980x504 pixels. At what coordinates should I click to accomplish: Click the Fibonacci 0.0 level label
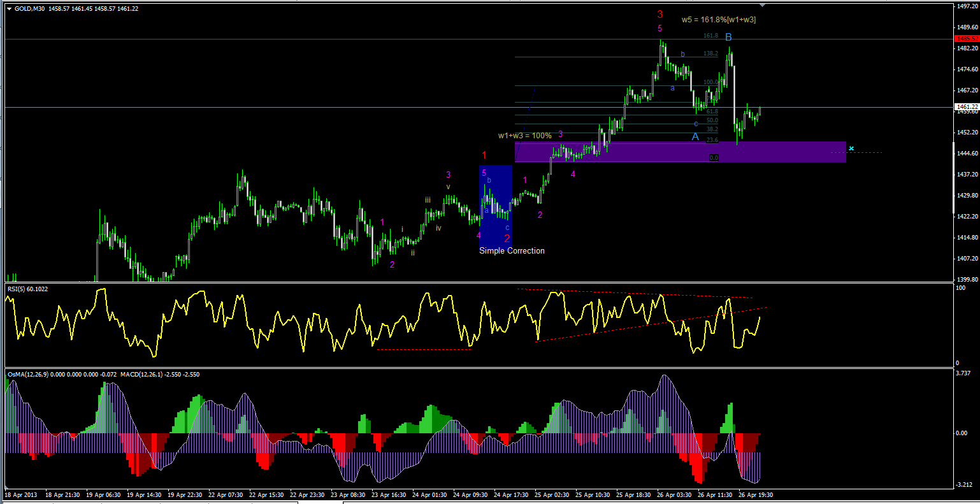[714, 157]
